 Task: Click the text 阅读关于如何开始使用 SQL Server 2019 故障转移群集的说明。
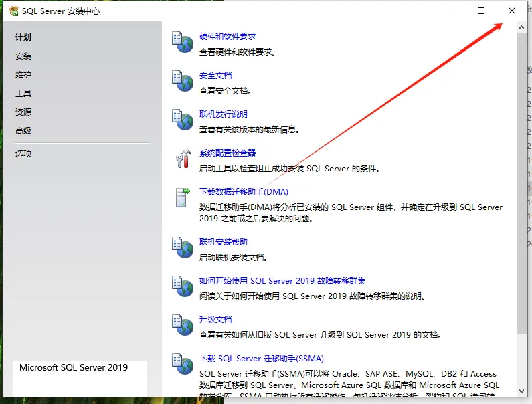click(313, 296)
